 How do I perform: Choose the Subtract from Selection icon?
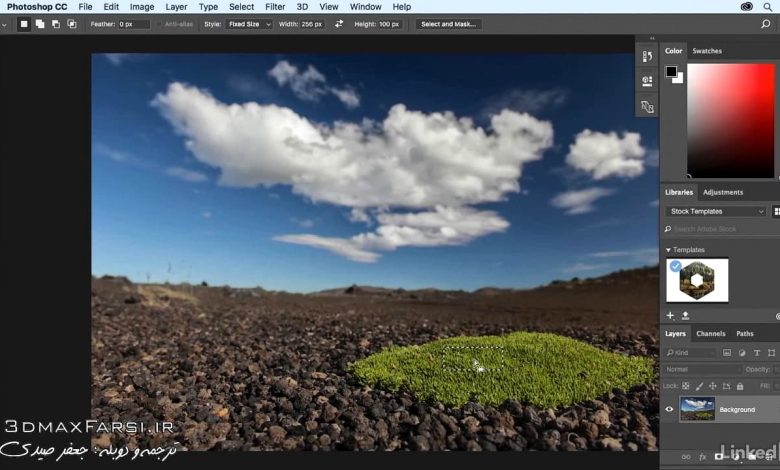click(x=56, y=24)
